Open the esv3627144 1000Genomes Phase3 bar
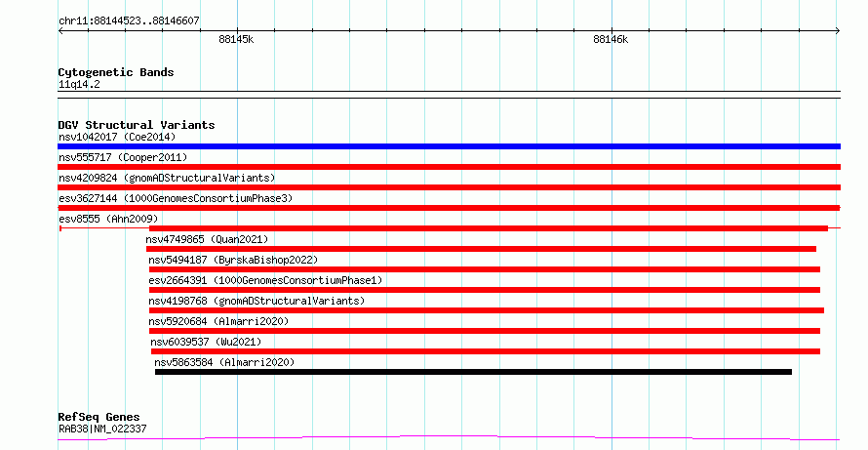Image resolution: width=868 pixels, height=450 pixels. click(x=449, y=208)
